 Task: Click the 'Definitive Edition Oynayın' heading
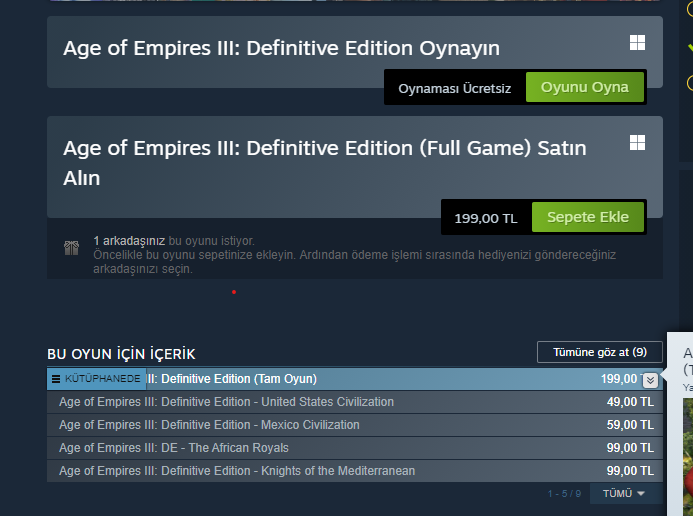(281, 48)
